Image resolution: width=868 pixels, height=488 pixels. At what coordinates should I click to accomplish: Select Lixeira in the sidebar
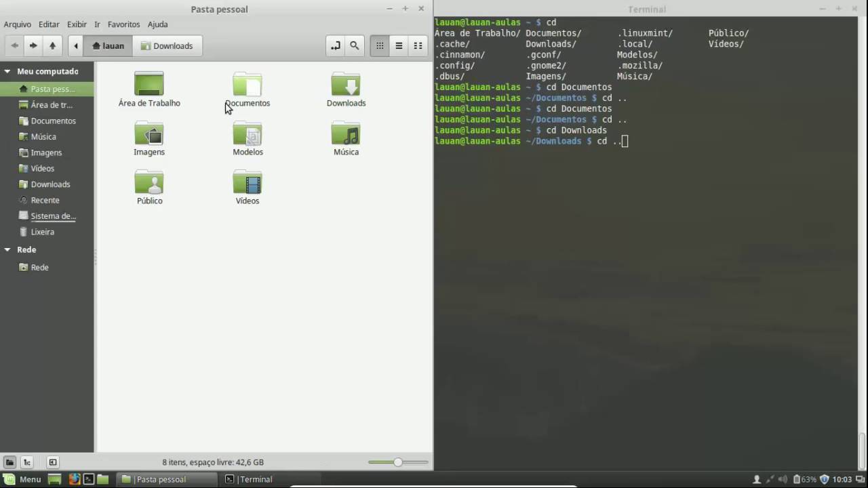coord(42,232)
